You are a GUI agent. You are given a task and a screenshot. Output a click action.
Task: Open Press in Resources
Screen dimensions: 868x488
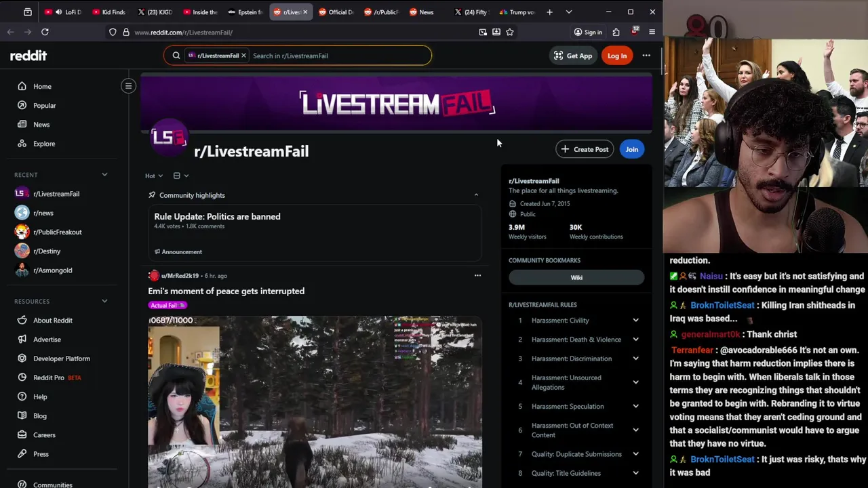pos(41,453)
